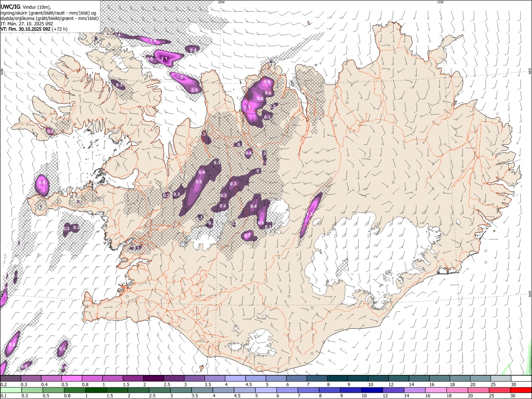Image resolution: width=532 pixels, height=399 pixels.
Task: Click the '20W' longitude label at the top
Action: pyautogui.click(x=221, y=2)
